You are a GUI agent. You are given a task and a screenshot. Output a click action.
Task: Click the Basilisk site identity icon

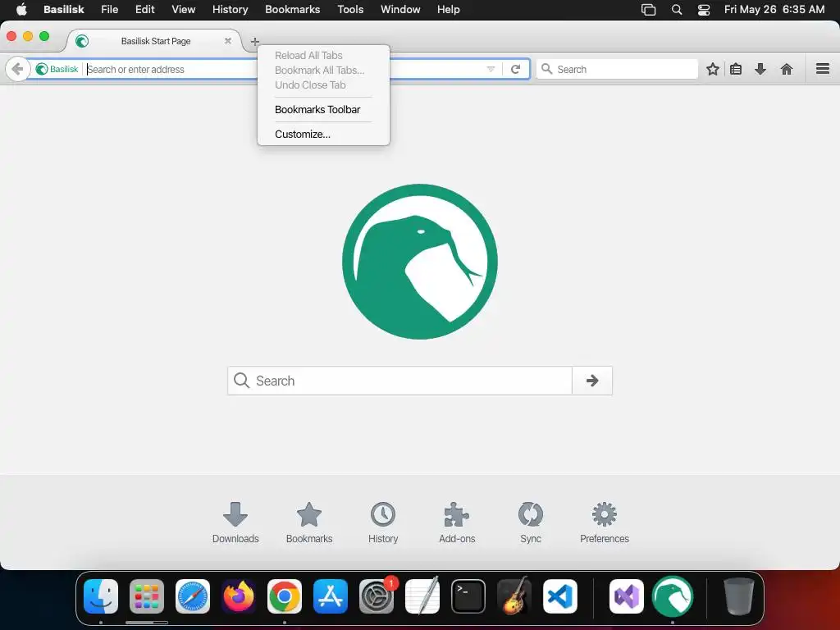coord(57,69)
